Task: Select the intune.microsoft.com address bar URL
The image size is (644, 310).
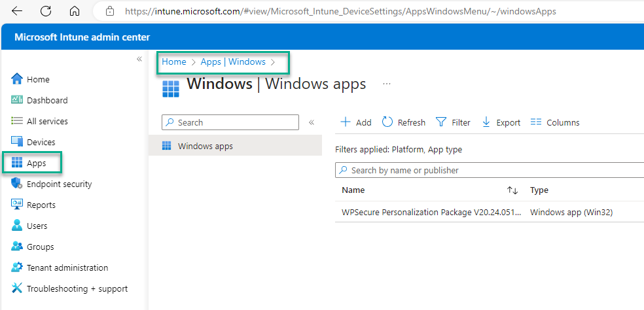Action: coord(340,11)
